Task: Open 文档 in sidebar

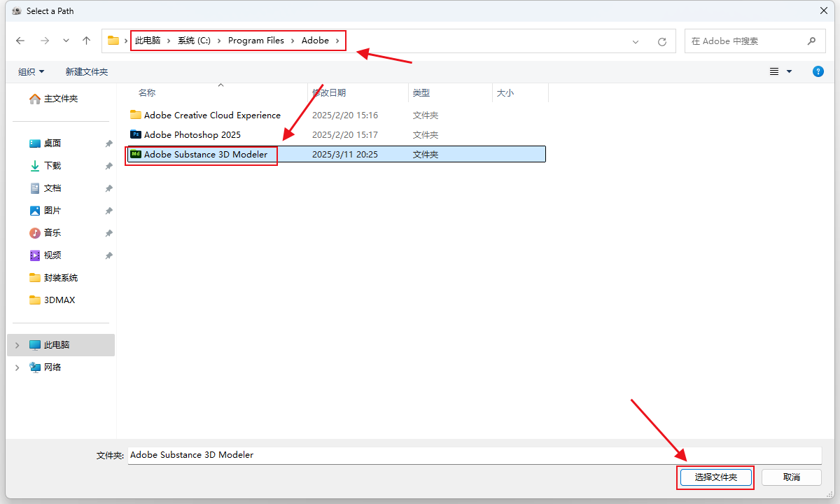Action: (x=52, y=188)
